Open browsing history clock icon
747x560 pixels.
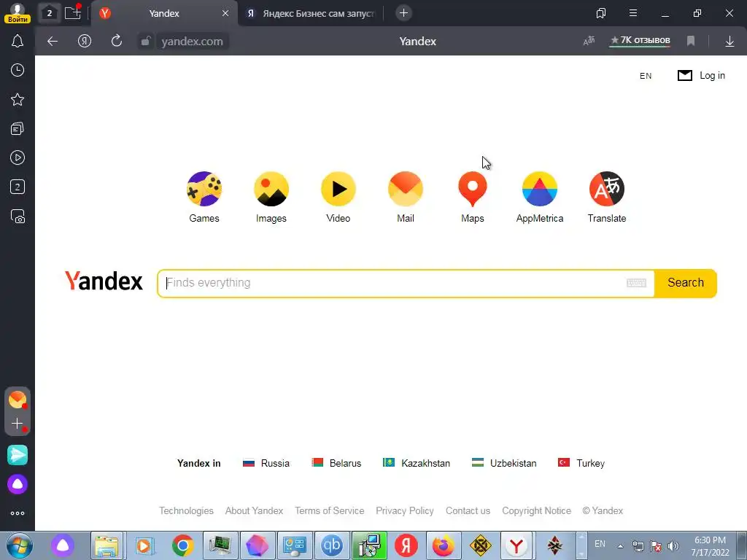(18, 70)
